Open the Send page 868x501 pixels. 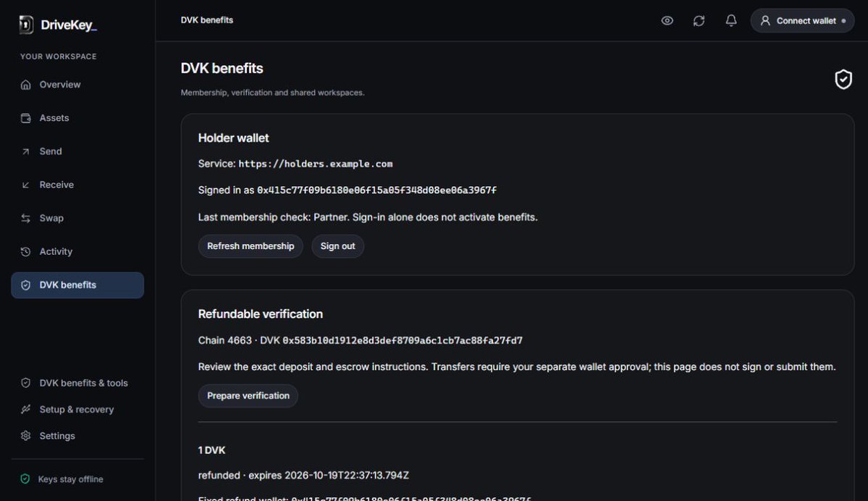[77, 151]
